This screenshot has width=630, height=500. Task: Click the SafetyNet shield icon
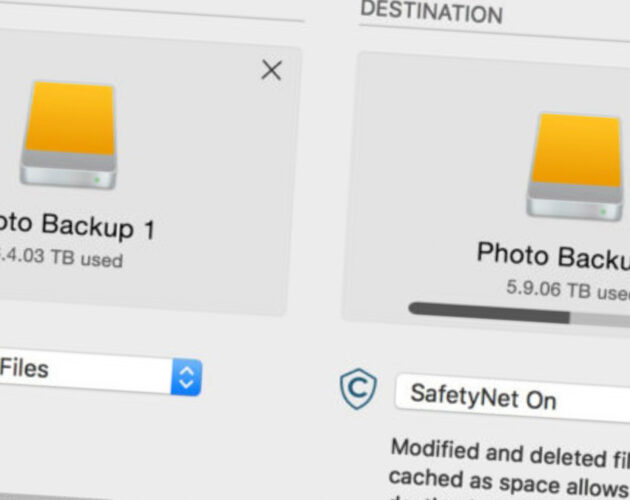pos(358,389)
